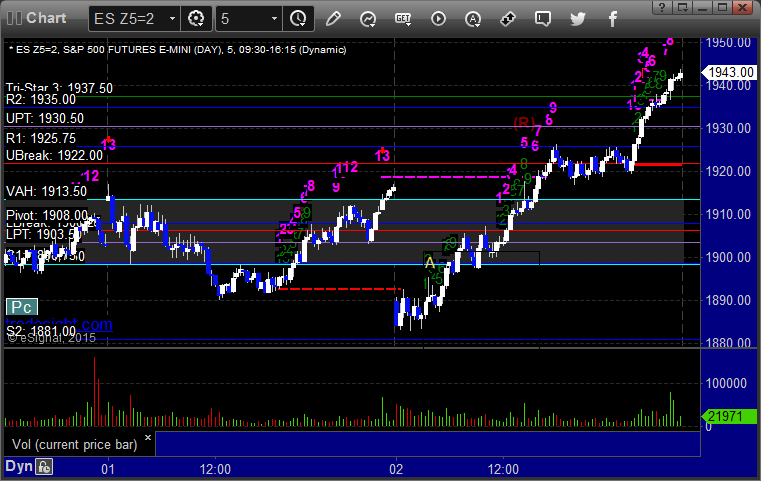Screen dimensions: 761x481
Task: Select the Tri-Star 3: 1937.50 label
Action: (59, 88)
